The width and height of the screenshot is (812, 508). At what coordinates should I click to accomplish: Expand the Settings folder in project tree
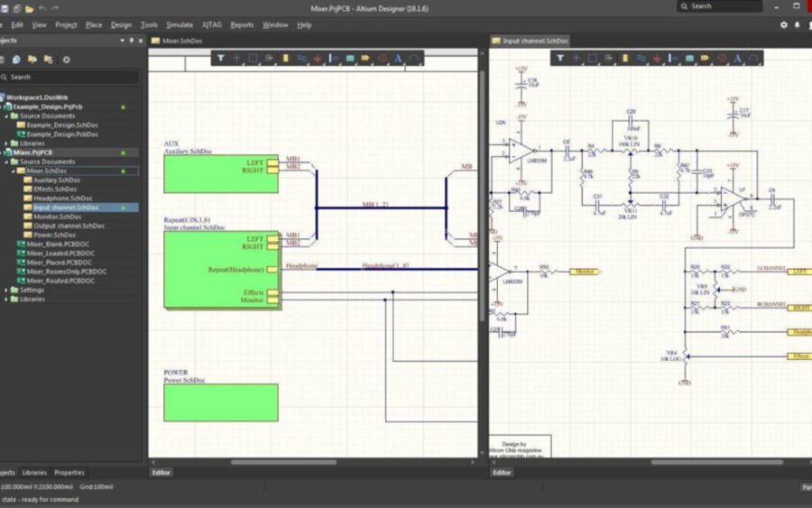(x=6, y=290)
